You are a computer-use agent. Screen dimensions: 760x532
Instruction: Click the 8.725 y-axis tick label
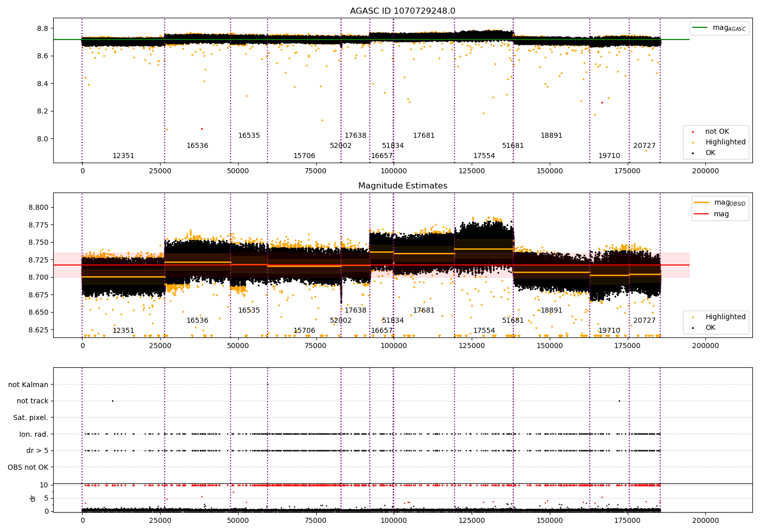[39, 260]
